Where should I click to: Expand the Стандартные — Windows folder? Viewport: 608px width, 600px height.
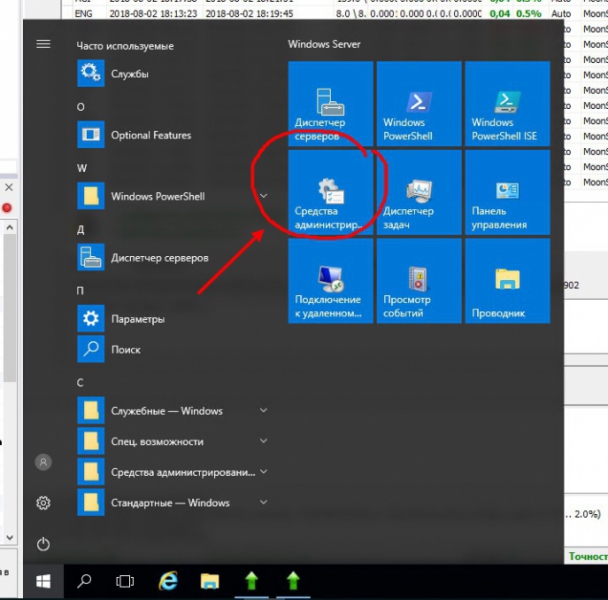click(x=263, y=502)
